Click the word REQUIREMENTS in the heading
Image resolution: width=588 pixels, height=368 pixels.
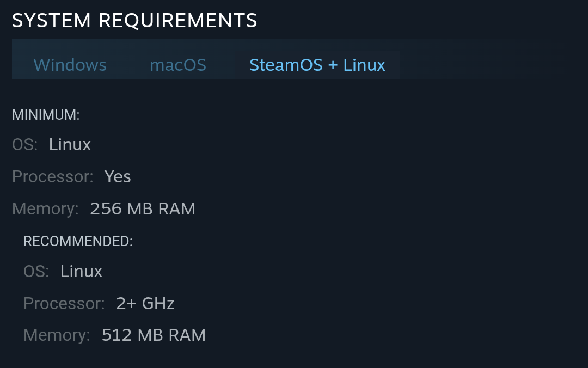pos(177,21)
